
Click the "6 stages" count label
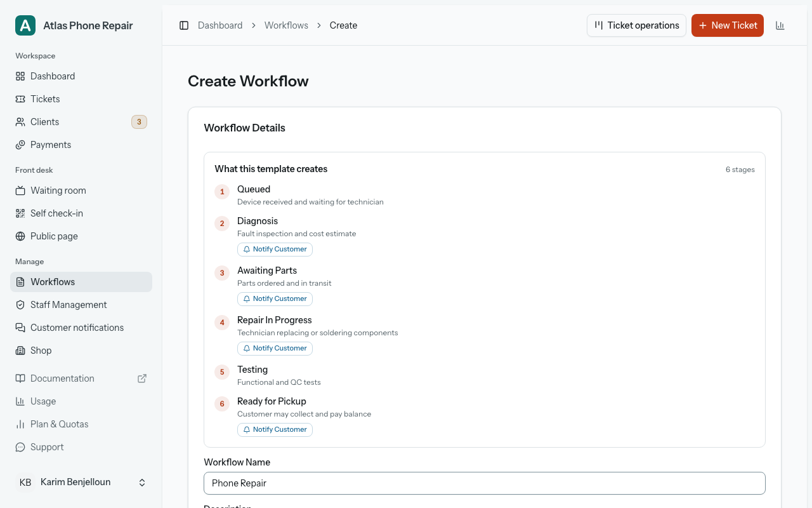point(740,170)
